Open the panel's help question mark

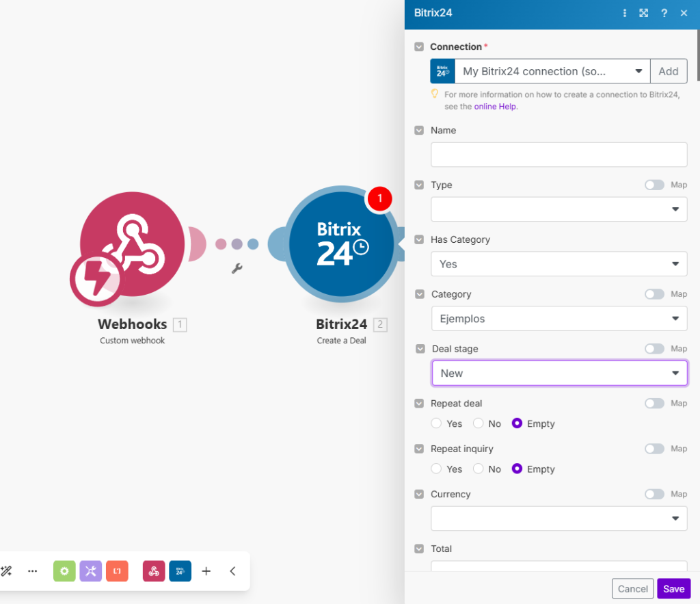click(x=664, y=13)
